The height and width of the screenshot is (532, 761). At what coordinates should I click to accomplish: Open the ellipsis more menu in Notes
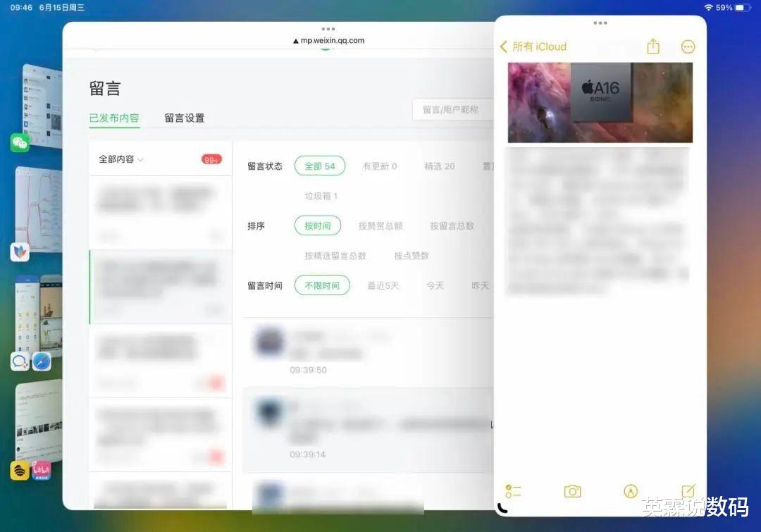tap(688, 47)
